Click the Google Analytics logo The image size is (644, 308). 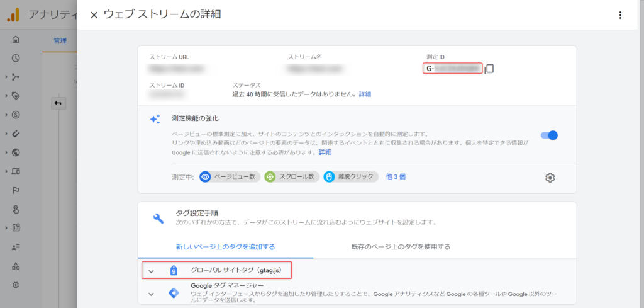[x=13, y=15]
